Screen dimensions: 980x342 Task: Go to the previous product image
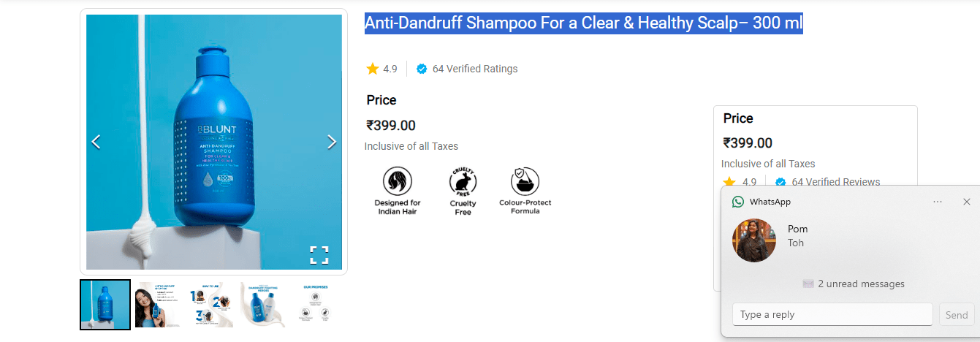click(x=96, y=142)
